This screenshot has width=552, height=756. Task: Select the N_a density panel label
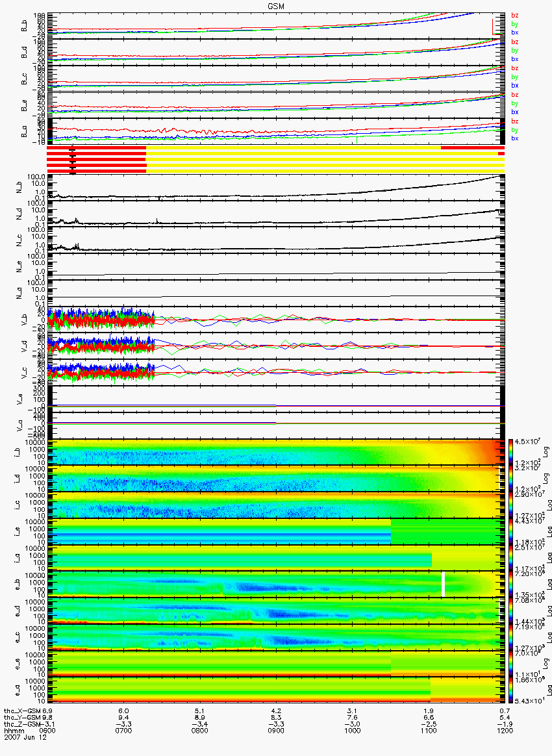[19, 294]
